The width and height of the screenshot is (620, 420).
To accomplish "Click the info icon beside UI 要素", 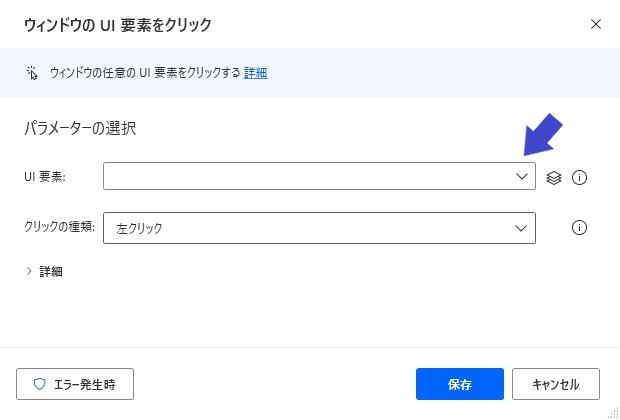I will (579, 178).
